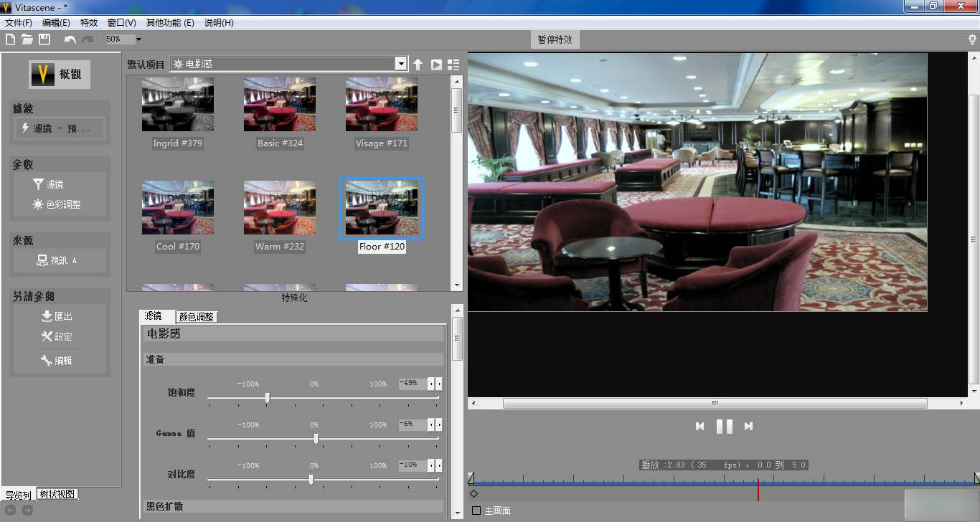Open the 特效 menu
980x522 pixels.
tap(89, 22)
